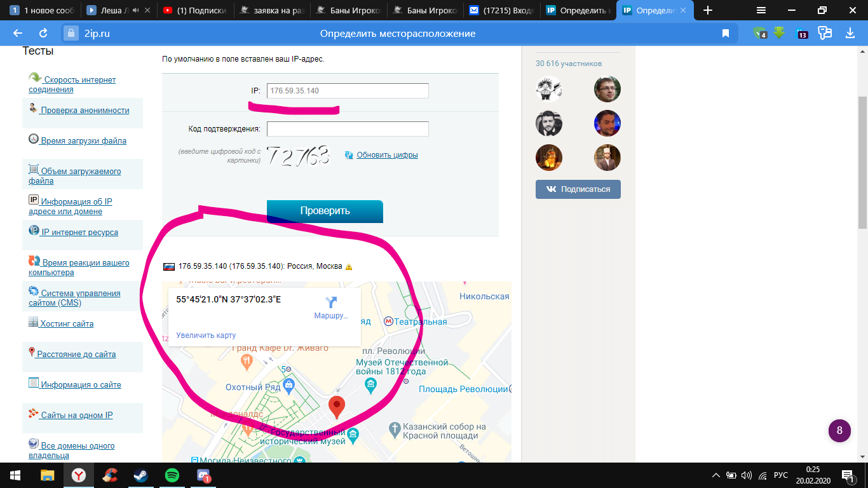Open the calendar extension with badge 13
Image resolution: width=868 pixels, height=488 pixels.
tap(802, 33)
